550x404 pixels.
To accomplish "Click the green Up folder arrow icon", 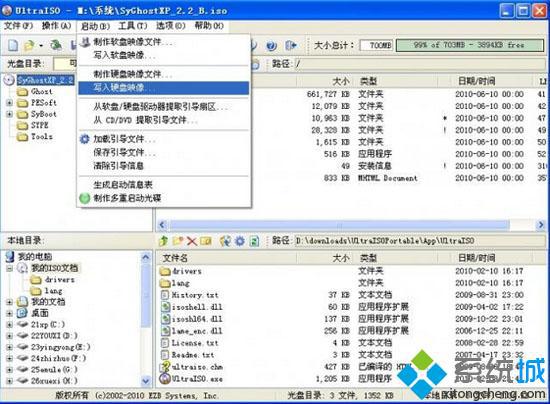I will tap(163, 241).
